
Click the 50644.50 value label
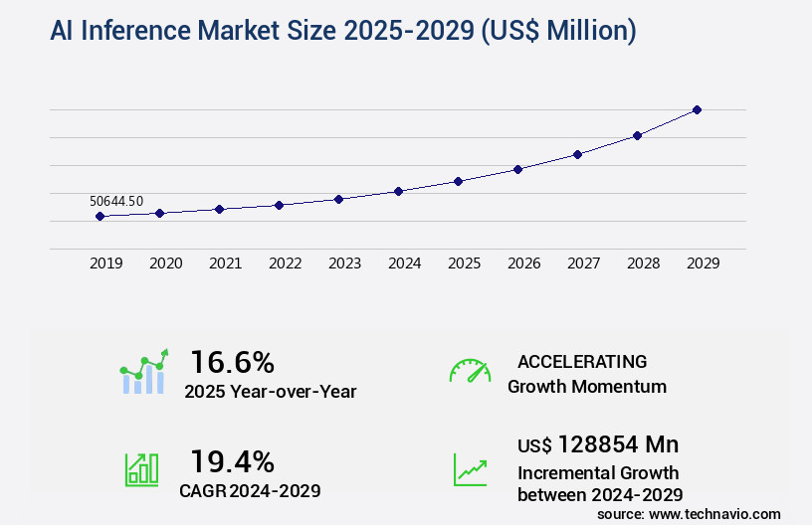point(116,201)
